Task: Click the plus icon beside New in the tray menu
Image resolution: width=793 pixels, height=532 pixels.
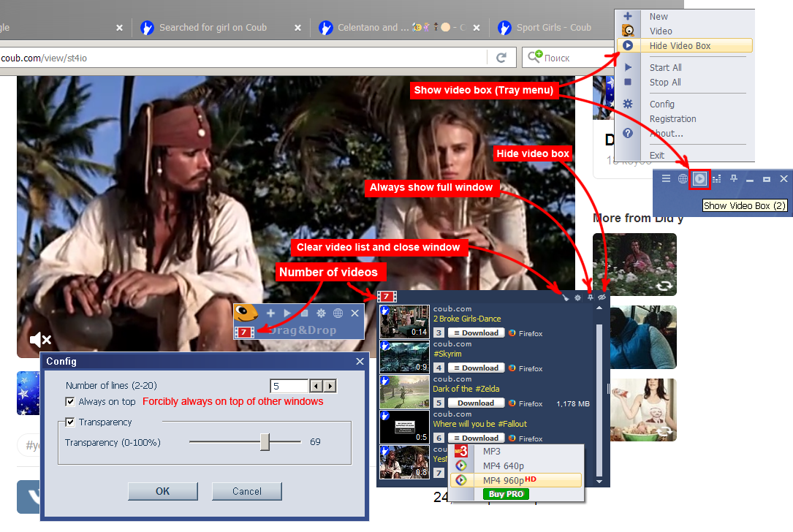Action: [x=628, y=16]
